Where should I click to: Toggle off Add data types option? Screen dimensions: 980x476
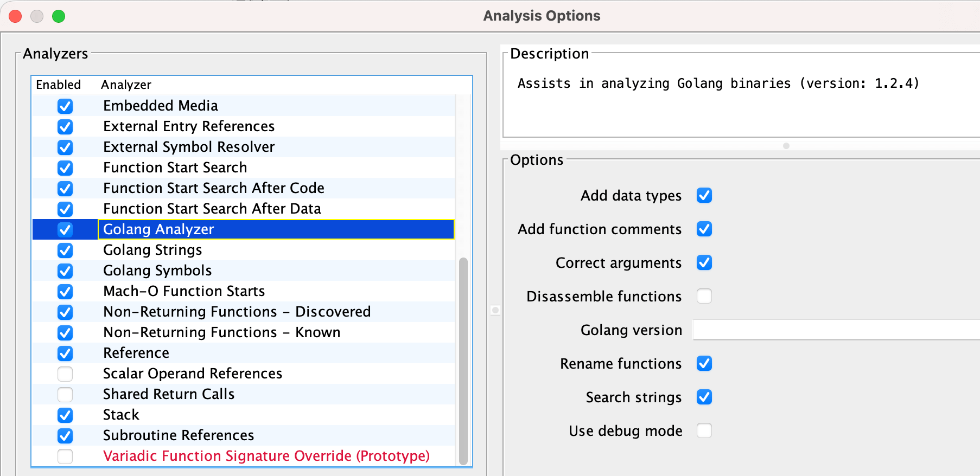[x=704, y=195]
